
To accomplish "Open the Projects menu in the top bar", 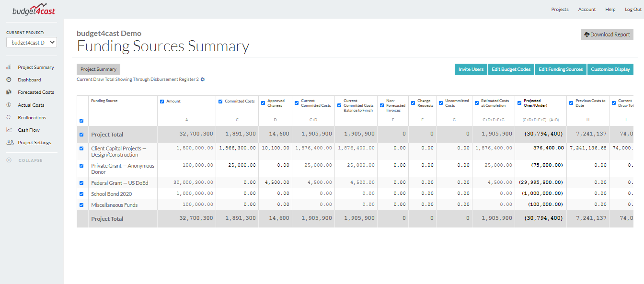I will [560, 10].
